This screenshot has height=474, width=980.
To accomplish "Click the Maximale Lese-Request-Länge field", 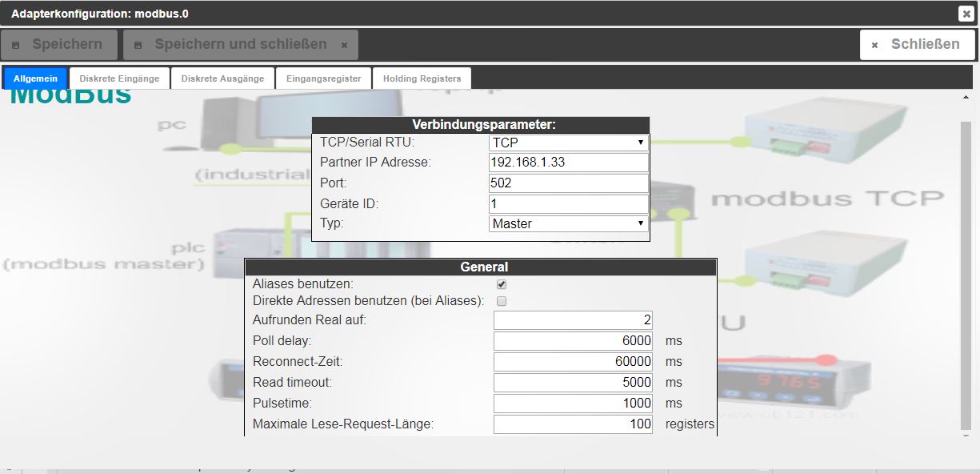I will pos(573,424).
